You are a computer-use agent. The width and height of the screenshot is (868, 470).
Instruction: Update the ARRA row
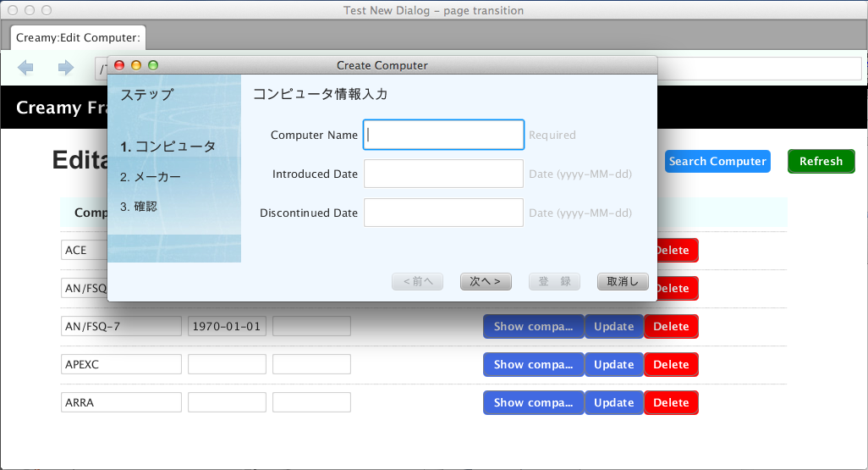click(614, 403)
